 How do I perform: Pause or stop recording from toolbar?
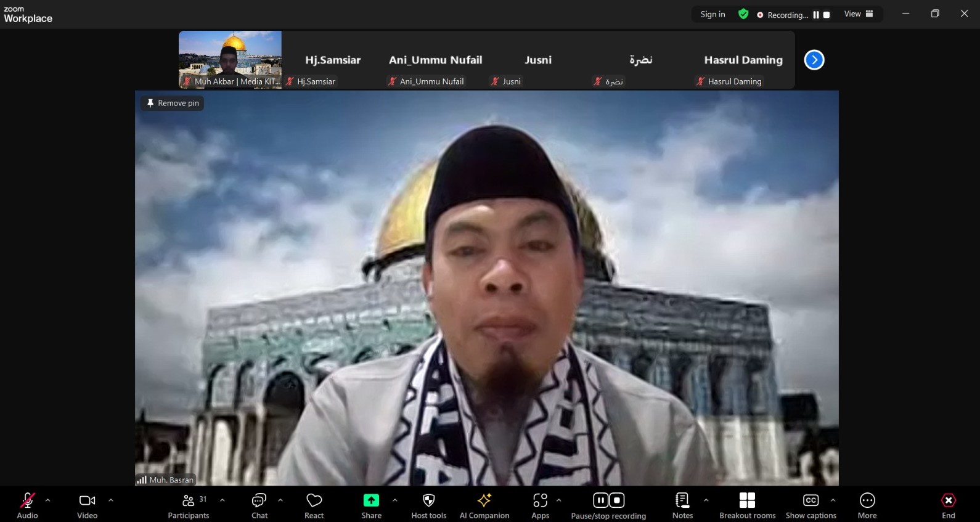point(608,505)
